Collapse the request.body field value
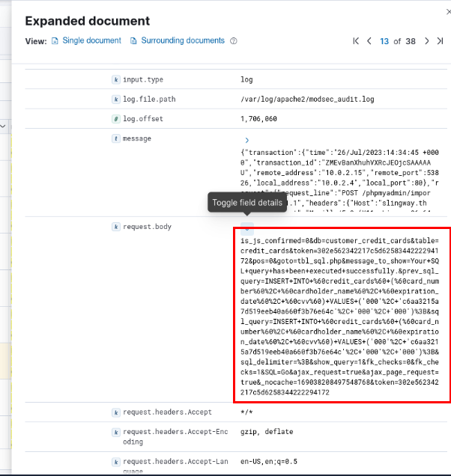Image resolution: width=451 pixels, height=476 pixels. coord(247,229)
